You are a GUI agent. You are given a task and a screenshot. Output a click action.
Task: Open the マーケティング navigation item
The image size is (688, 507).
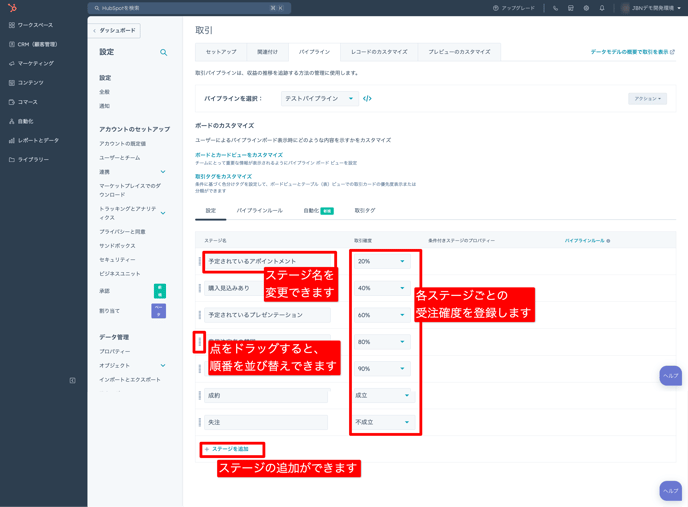coord(31,64)
